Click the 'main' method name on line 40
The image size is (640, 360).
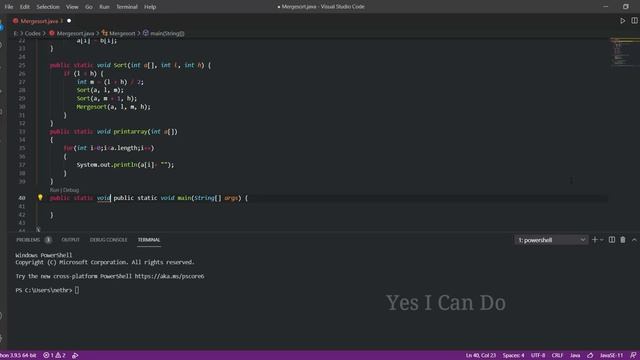click(184, 198)
